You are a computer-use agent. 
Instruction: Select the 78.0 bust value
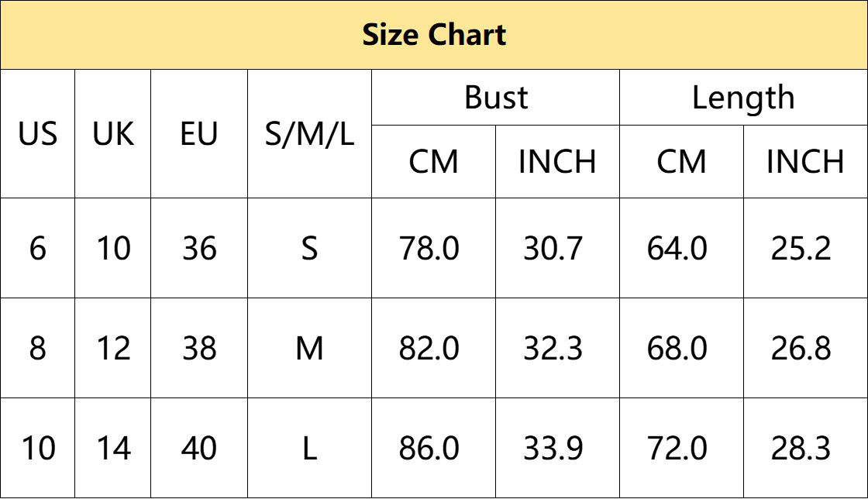tap(429, 249)
